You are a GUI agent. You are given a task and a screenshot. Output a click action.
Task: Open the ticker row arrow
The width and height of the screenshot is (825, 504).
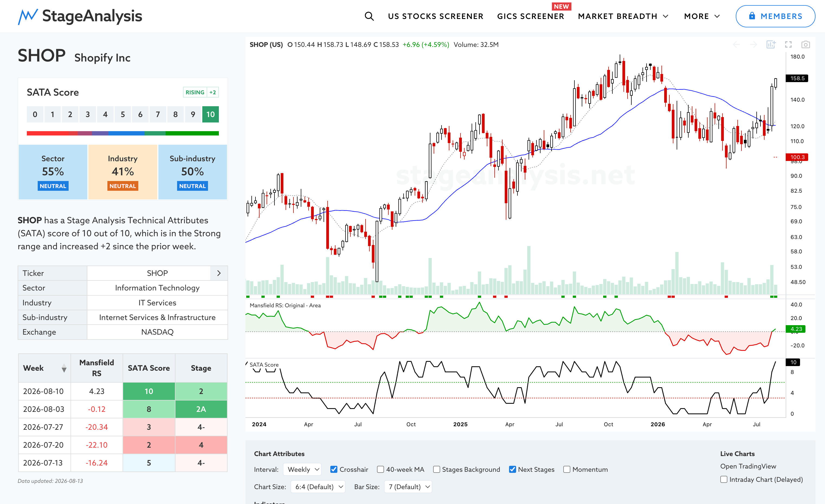pos(219,273)
